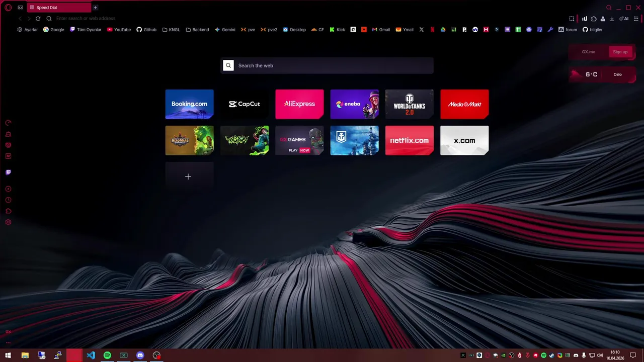Open the Netflix icon bookmark
Screen dimensions: 644x362
point(432,30)
